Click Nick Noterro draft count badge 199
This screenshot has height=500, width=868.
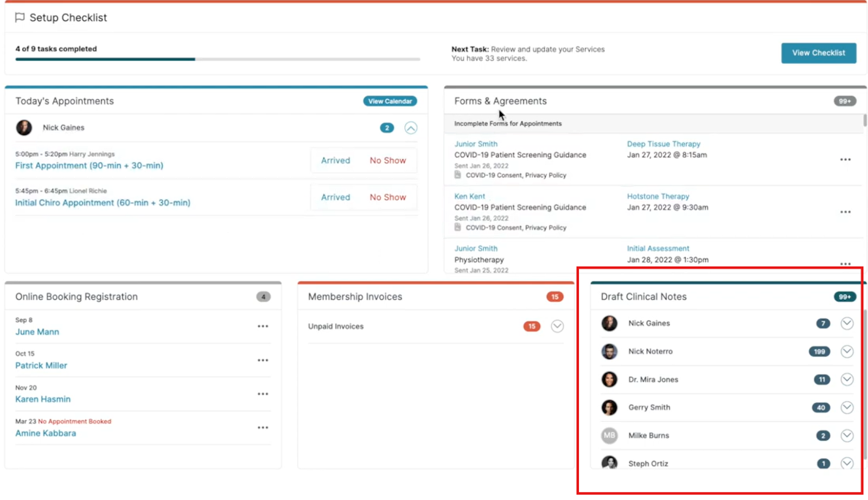point(819,351)
